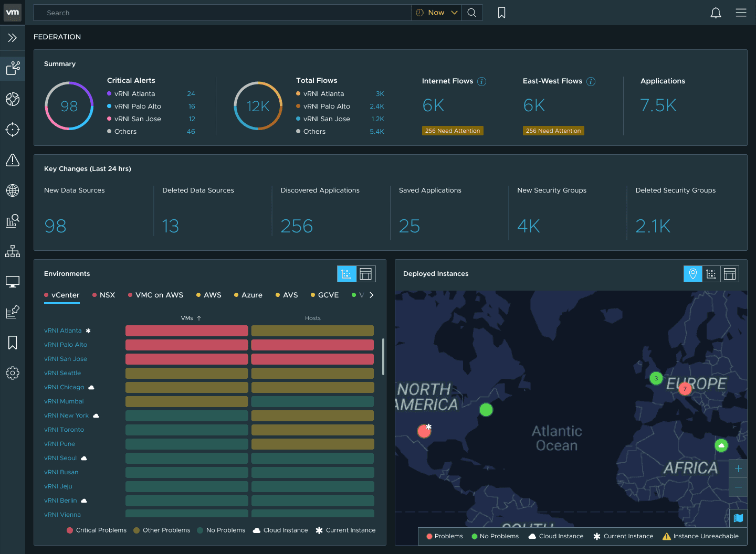Open the hamburger menu
The image size is (756, 554).
point(741,13)
